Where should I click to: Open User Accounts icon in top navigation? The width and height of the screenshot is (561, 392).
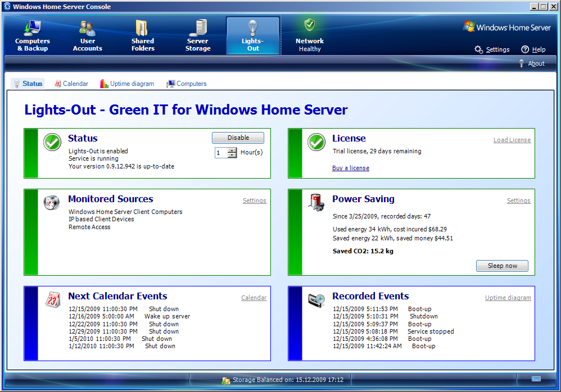point(87,28)
